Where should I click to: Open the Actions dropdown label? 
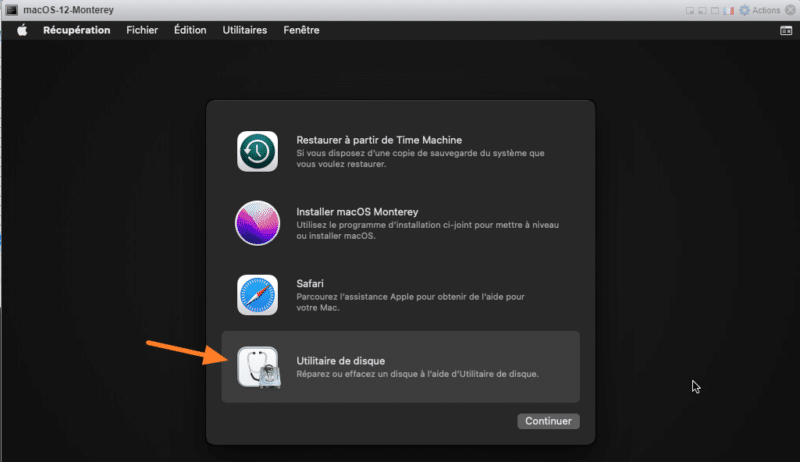(766, 10)
